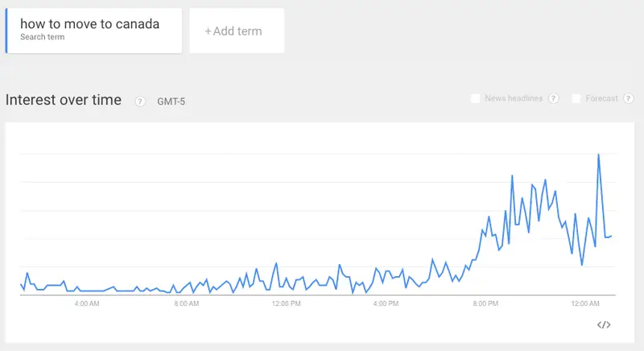Click the Interest over time heading
Viewport: 644px width, 351px height.
[64, 100]
